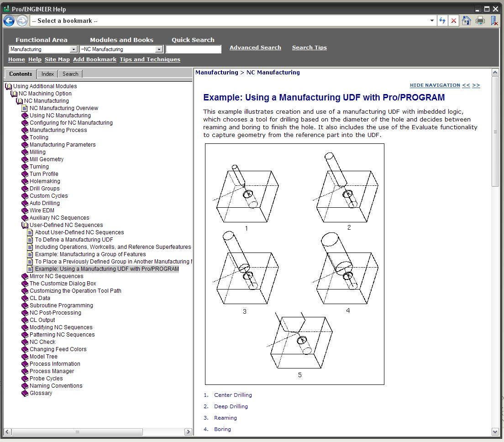
Task: Collapse the User-Defined NC Sequences book
Action: click(25, 225)
